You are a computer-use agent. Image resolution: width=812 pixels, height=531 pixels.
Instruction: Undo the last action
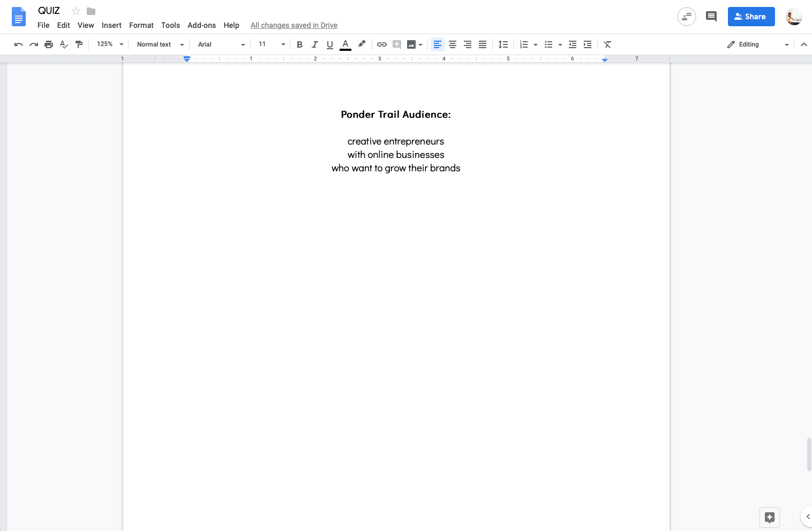click(19, 44)
